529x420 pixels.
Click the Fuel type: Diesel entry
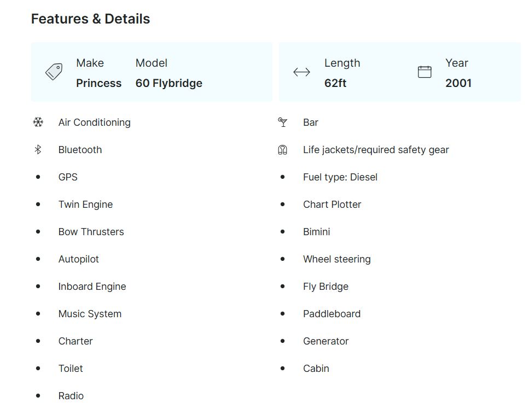(340, 177)
